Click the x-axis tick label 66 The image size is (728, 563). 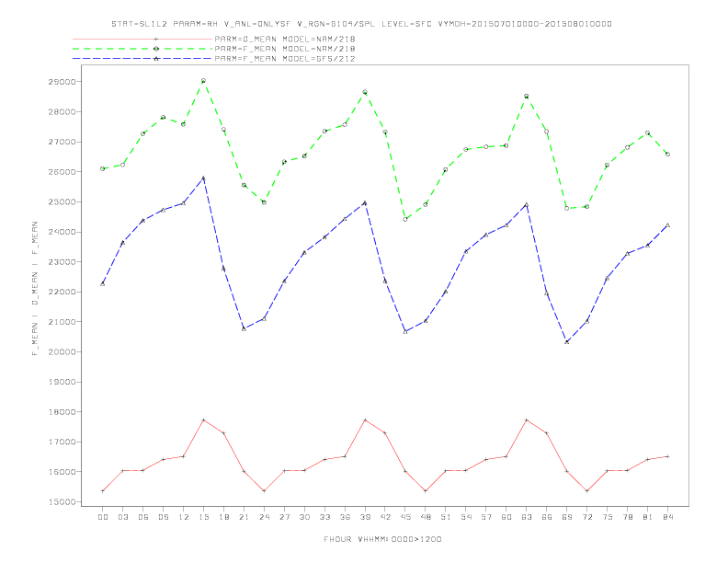[547, 517]
